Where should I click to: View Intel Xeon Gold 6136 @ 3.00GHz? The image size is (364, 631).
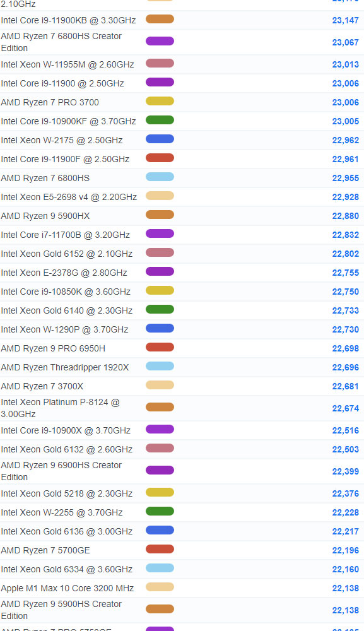point(67,531)
